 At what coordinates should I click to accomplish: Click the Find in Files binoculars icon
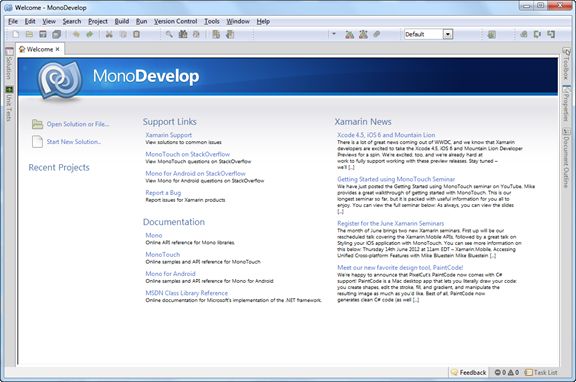(183, 35)
